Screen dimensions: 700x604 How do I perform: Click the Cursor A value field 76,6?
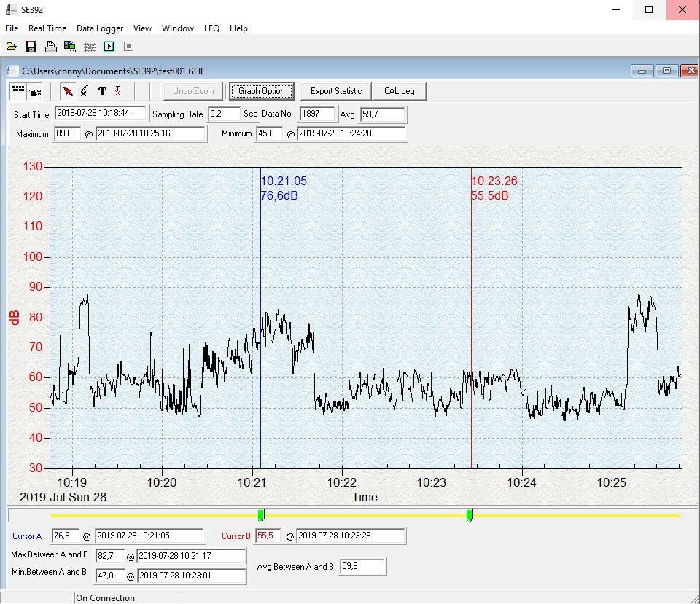click(66, 536)
